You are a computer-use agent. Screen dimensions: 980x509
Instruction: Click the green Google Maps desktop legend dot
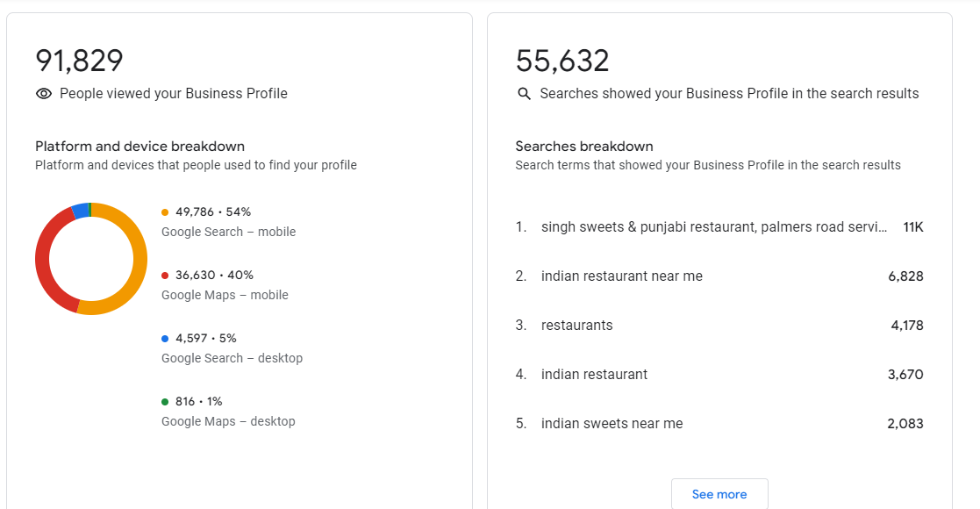(x=165, y=402)
